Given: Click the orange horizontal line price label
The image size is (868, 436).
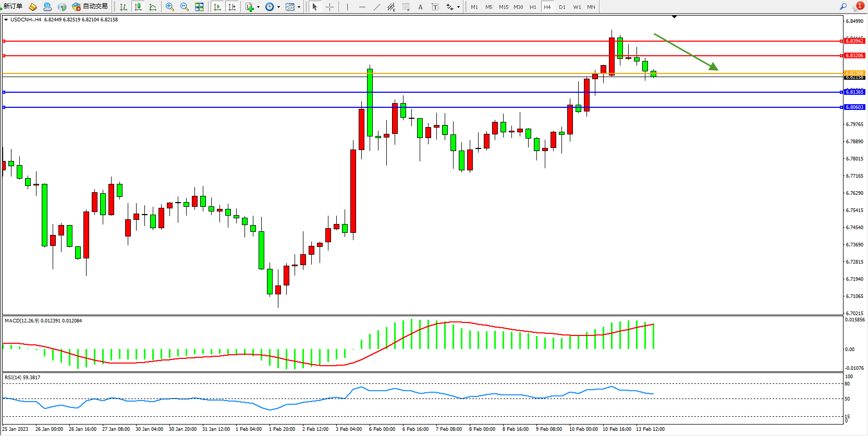Looking at the screenshot, I should [854, 73].
